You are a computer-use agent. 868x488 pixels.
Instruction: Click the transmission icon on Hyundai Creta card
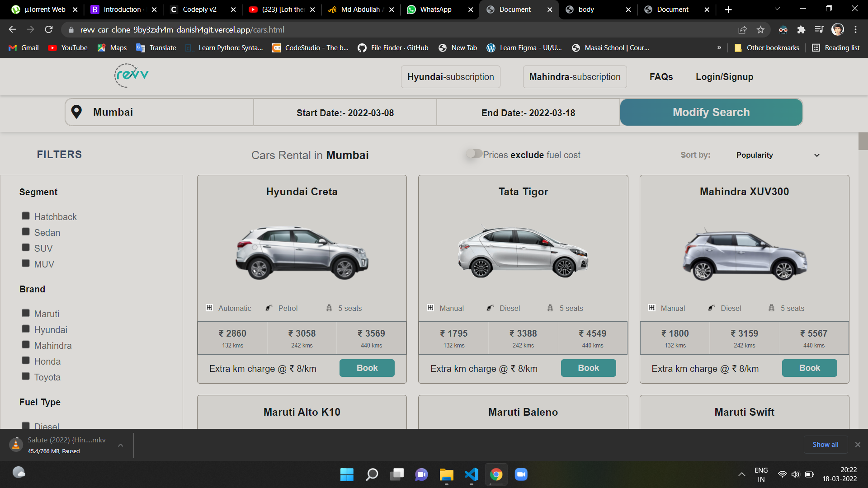[x=209, y=308]
